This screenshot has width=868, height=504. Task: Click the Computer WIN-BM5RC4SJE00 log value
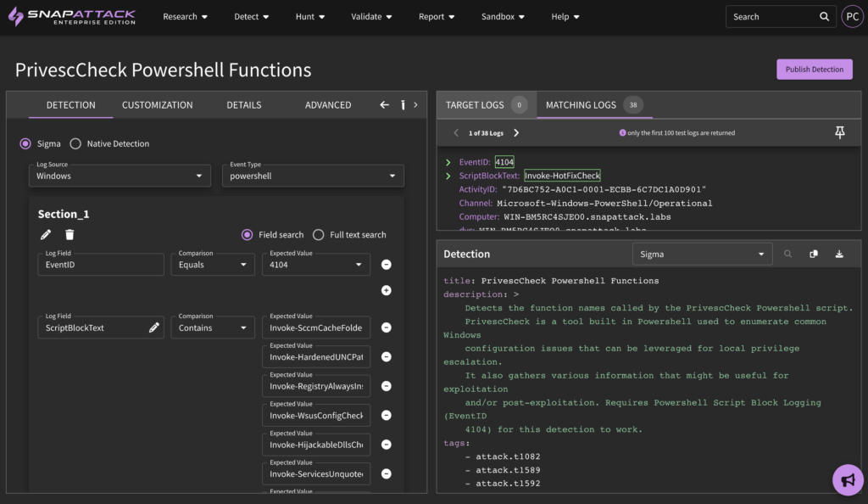587,216
